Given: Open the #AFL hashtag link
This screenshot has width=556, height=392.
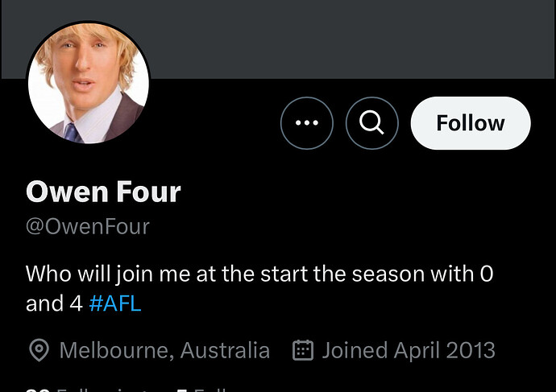Looking at the screenshot, I should (x=115, y=303).
